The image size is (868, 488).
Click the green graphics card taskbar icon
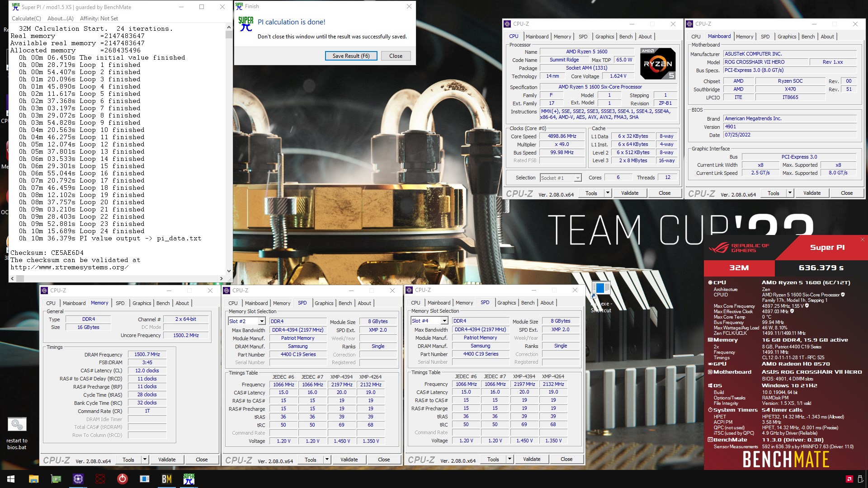[x=56, y=479]
